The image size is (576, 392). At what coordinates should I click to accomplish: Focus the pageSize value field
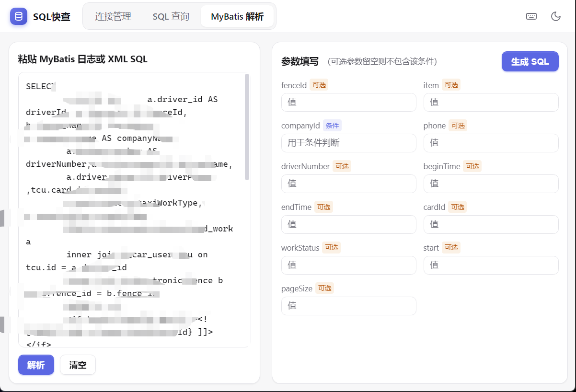coord(348,306)
